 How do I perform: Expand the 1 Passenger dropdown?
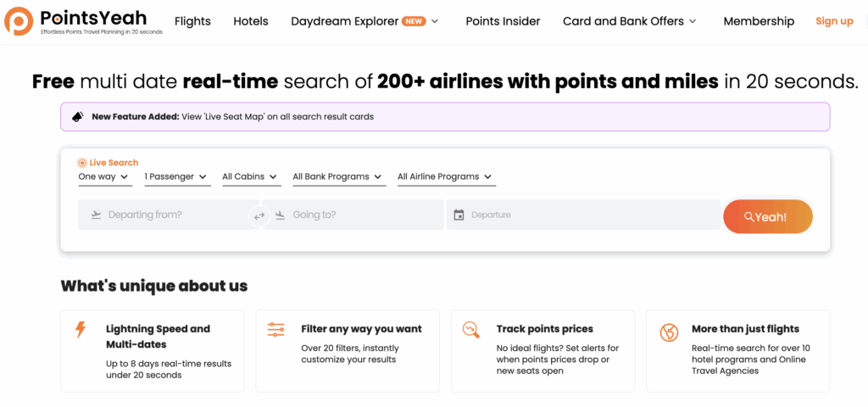pyautogui.click(x=175, y=177)
